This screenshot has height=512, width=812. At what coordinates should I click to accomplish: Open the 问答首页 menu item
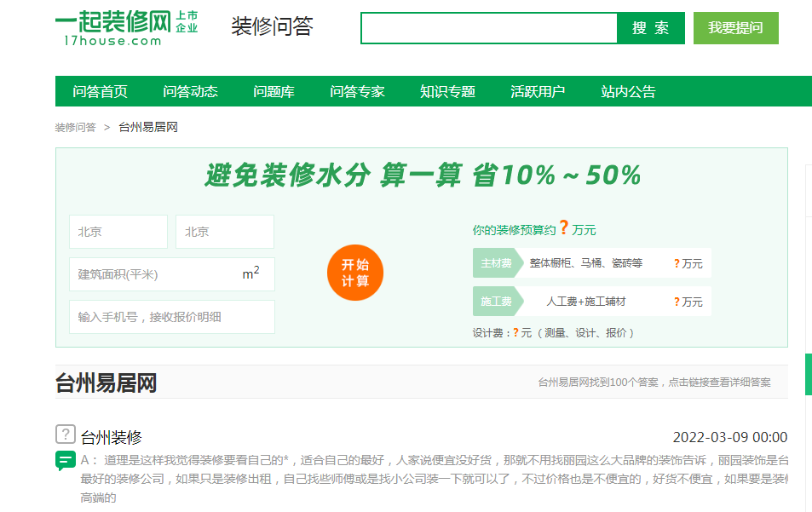pyautogui.click(x=100, y=92)
